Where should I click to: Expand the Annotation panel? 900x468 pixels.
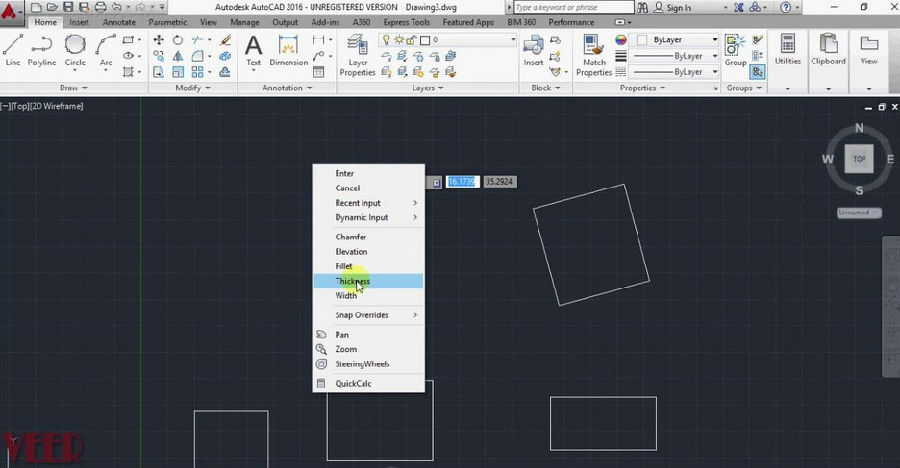click(x=287, y=88)
